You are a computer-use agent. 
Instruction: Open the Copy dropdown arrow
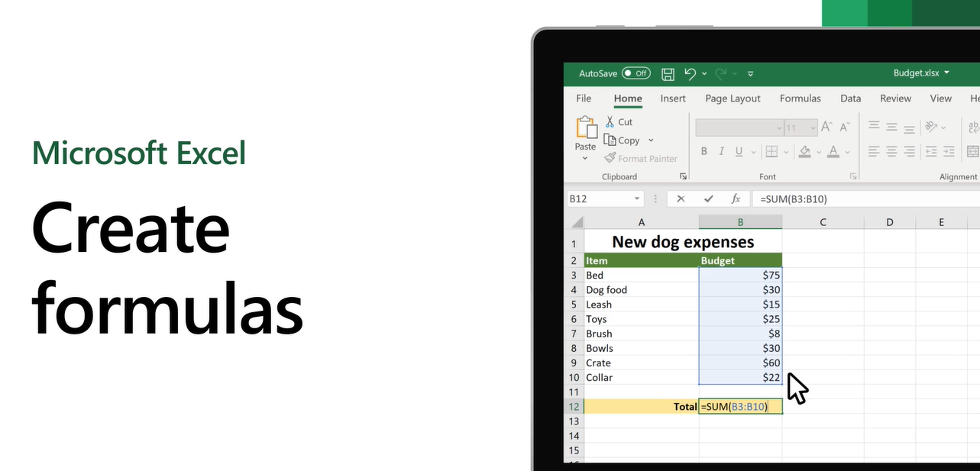pyautogui.click(x=649, y=140)
